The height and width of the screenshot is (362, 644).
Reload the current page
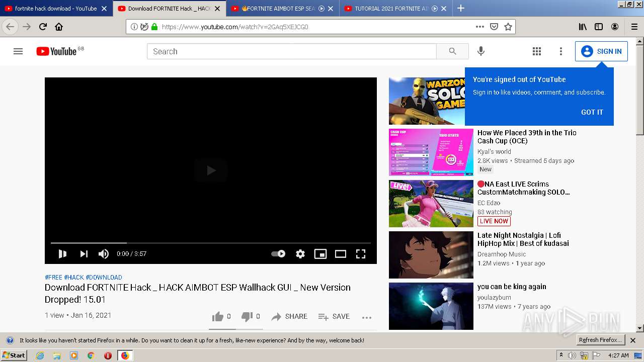tap(43, 27)
